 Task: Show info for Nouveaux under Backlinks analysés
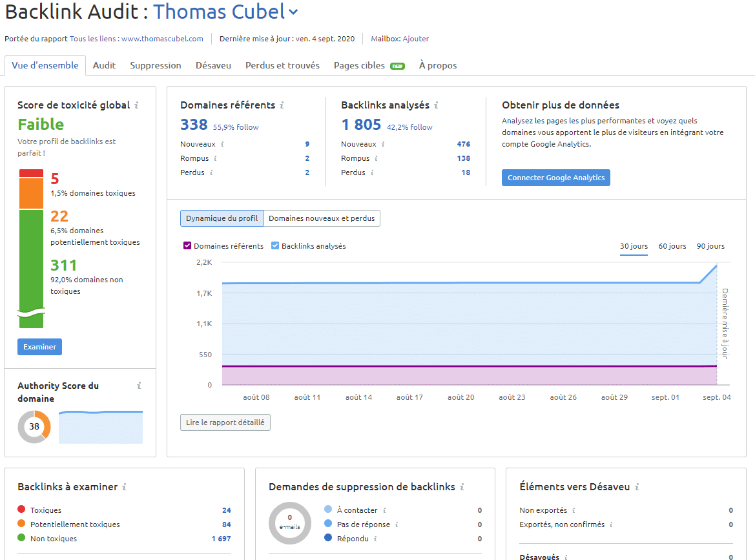click(383, 144)
